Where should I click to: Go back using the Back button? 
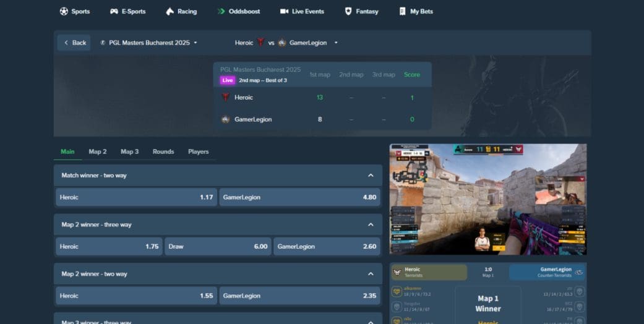click(74, 43)
